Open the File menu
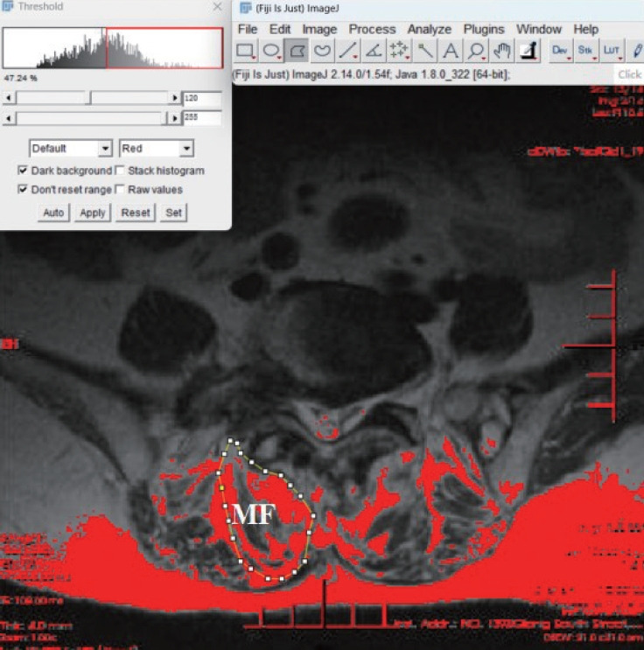644x650 pixels. 247,29
